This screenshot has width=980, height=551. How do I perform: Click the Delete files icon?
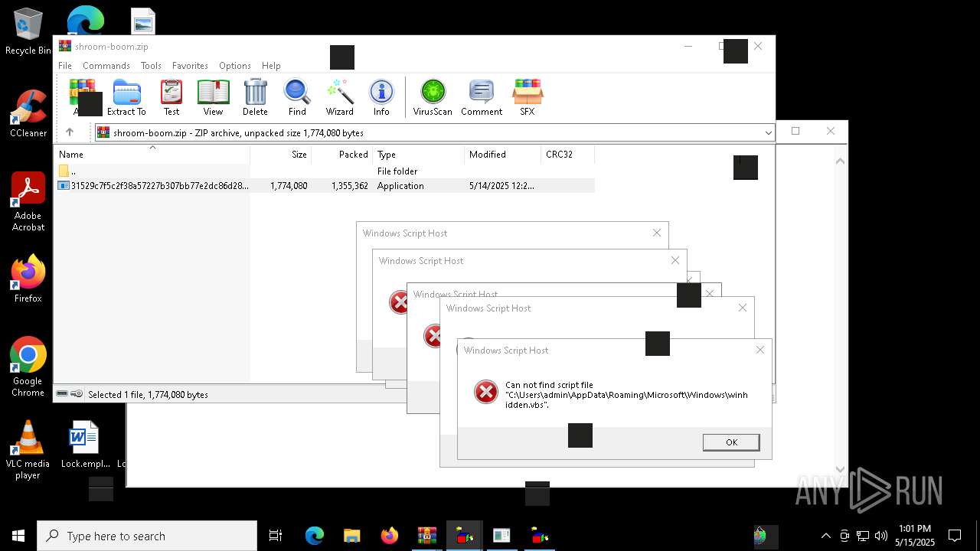[255, 97]
